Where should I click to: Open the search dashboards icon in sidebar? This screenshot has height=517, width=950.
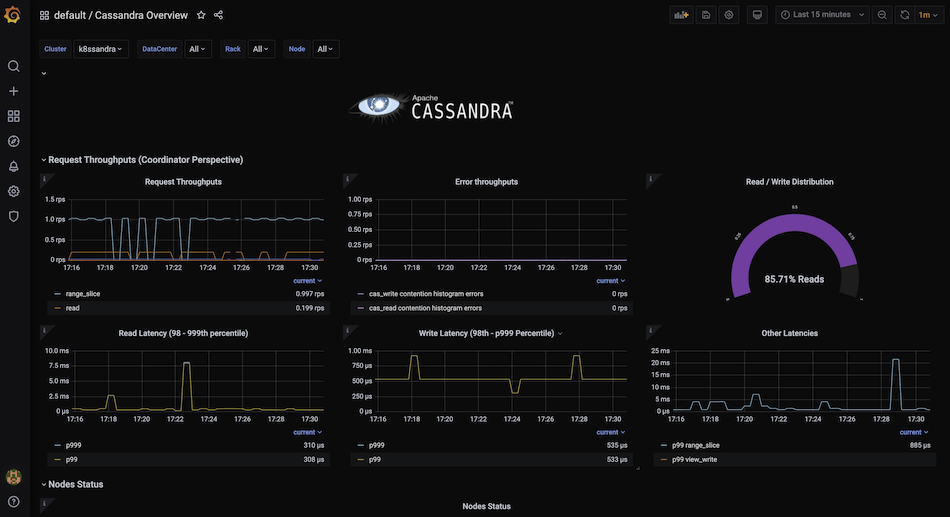[x=13, y=66]
